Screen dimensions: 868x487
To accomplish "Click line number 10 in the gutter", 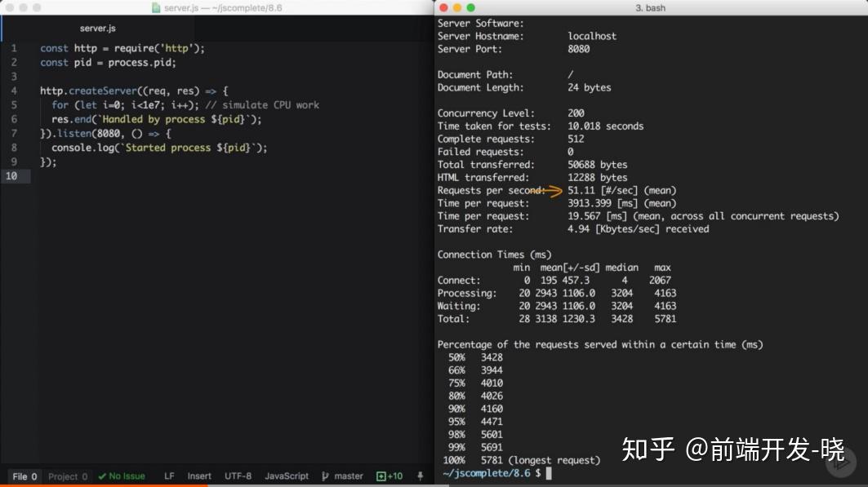I will 14,175.
